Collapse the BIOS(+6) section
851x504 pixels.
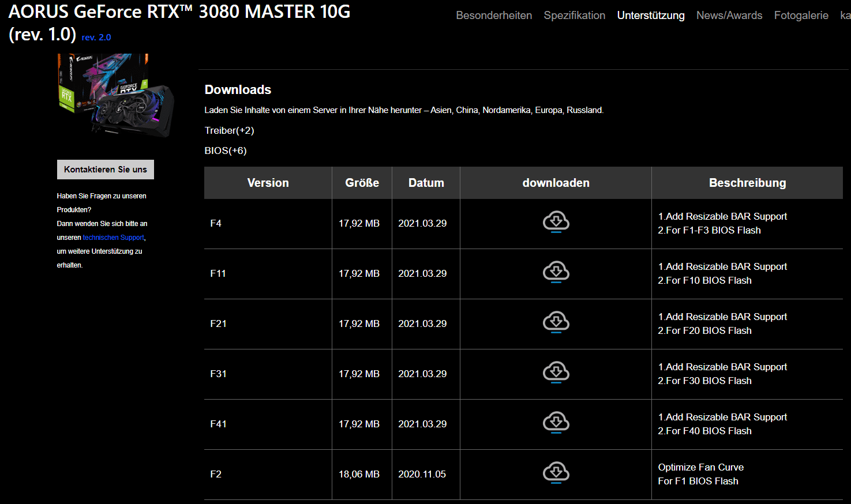226,151
